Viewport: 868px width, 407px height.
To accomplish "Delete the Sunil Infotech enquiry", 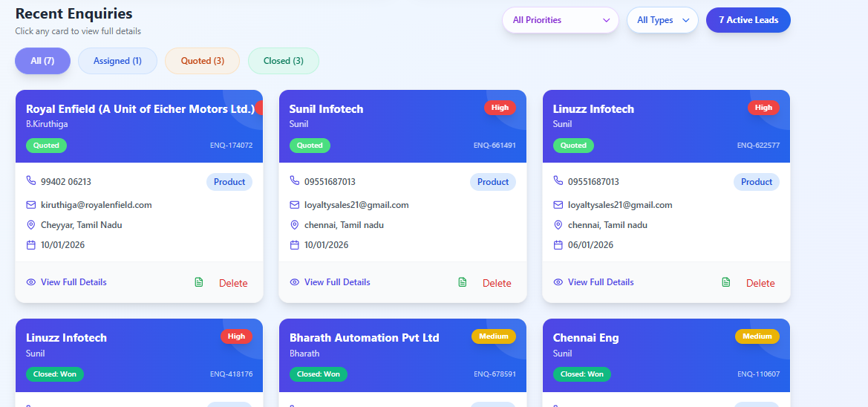I will point(497,283).
